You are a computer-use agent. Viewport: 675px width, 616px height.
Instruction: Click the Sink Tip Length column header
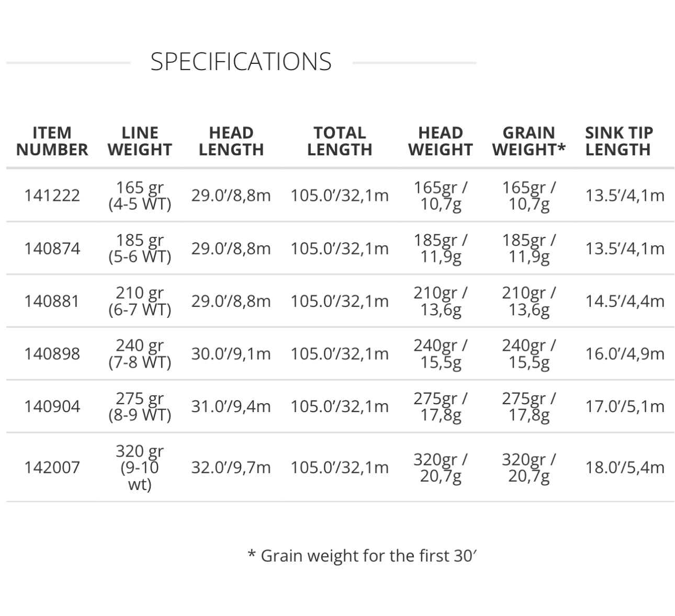coord(618,141)
